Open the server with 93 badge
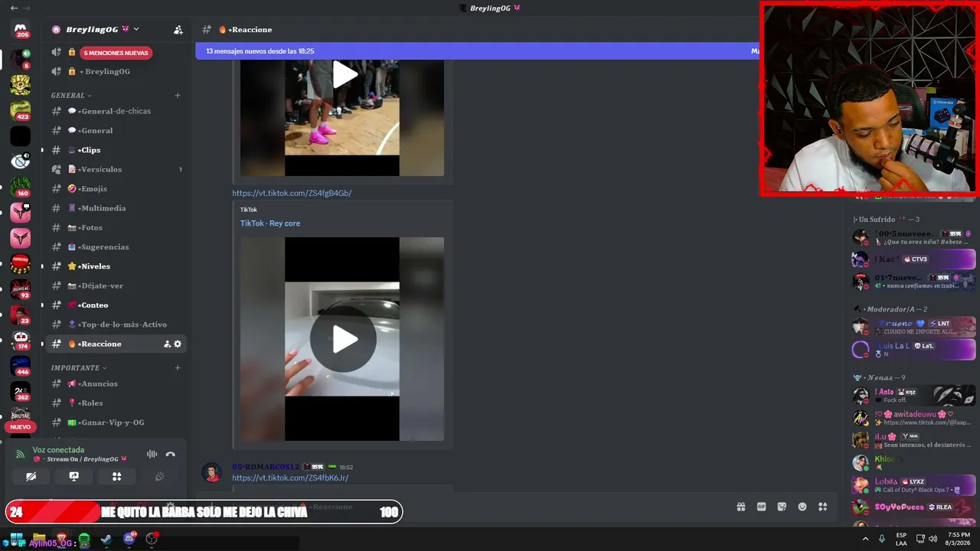 (x=21, y=289)
